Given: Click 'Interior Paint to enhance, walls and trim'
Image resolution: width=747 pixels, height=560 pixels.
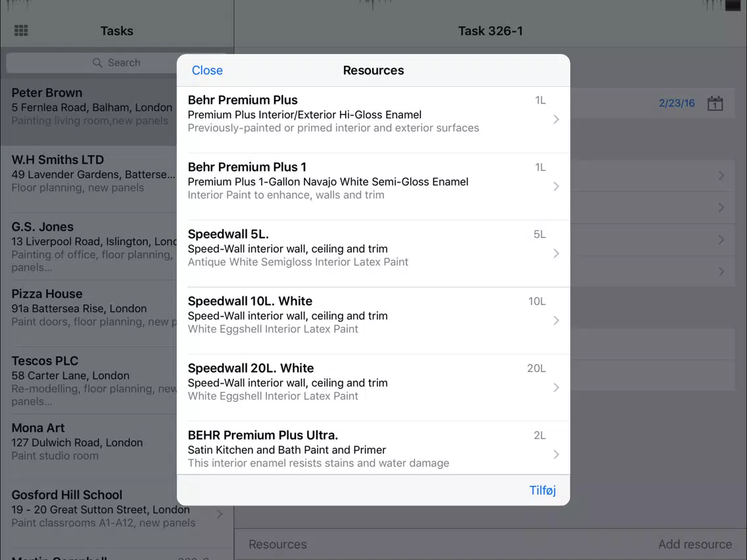Looking at the screenshot, I should 286,195.
